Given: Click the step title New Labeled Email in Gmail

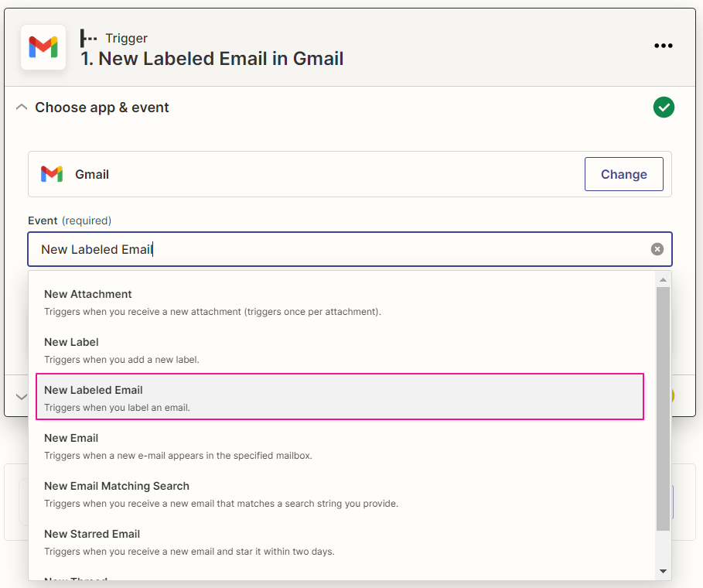Looking at the screenshot, I should pyautogui.click(x=212, y=58).
